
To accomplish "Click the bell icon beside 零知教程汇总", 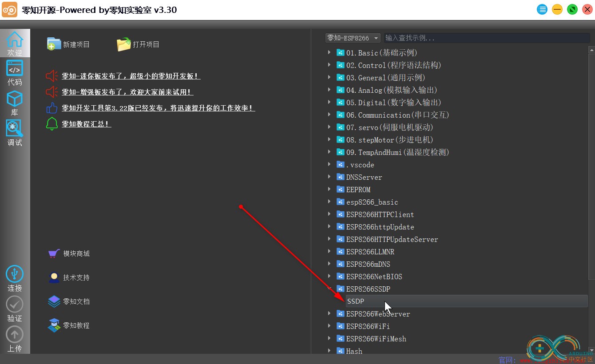I will click(x=52, y=124).
